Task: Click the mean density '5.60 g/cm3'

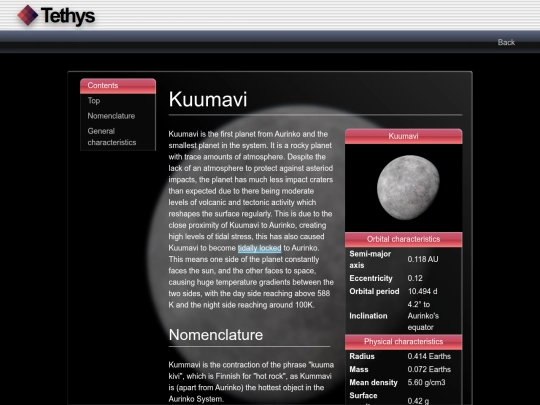Action: (x=426, y=383)
